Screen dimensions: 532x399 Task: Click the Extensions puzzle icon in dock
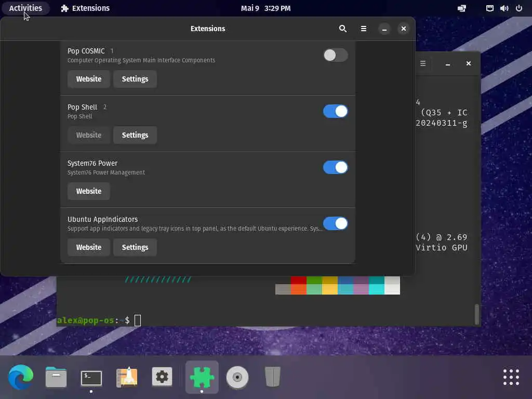click(202, 377)
